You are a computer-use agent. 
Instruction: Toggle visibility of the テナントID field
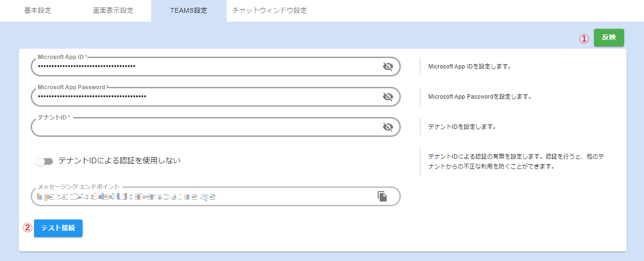388,127
